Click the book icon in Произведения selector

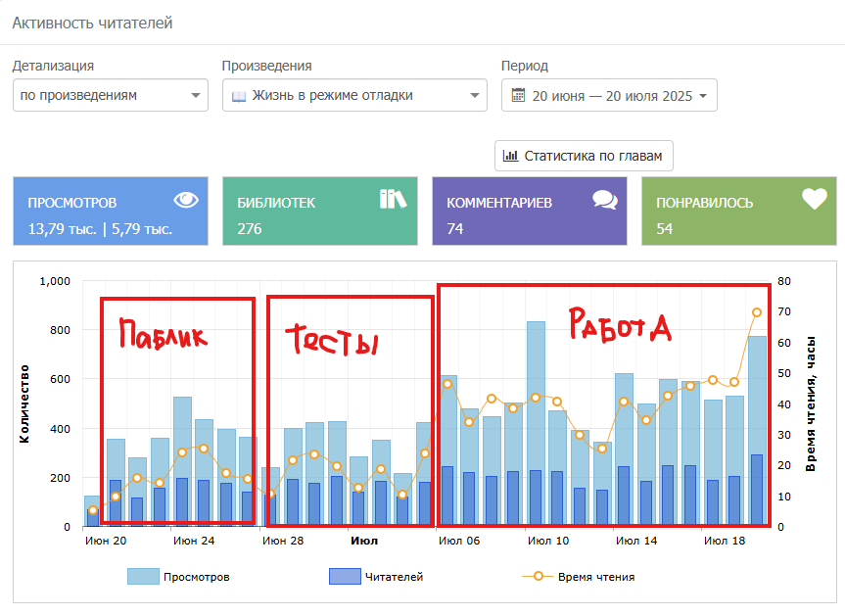tap(238, 96)
